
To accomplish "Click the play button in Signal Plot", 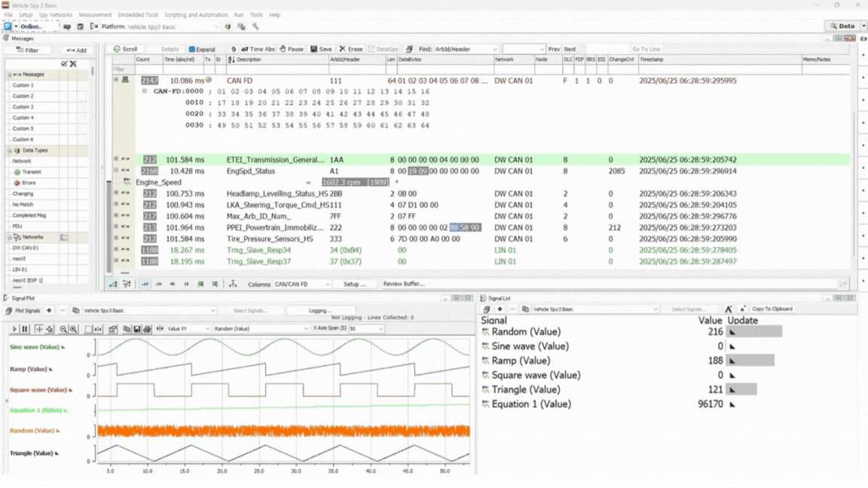I will point(14,329).
